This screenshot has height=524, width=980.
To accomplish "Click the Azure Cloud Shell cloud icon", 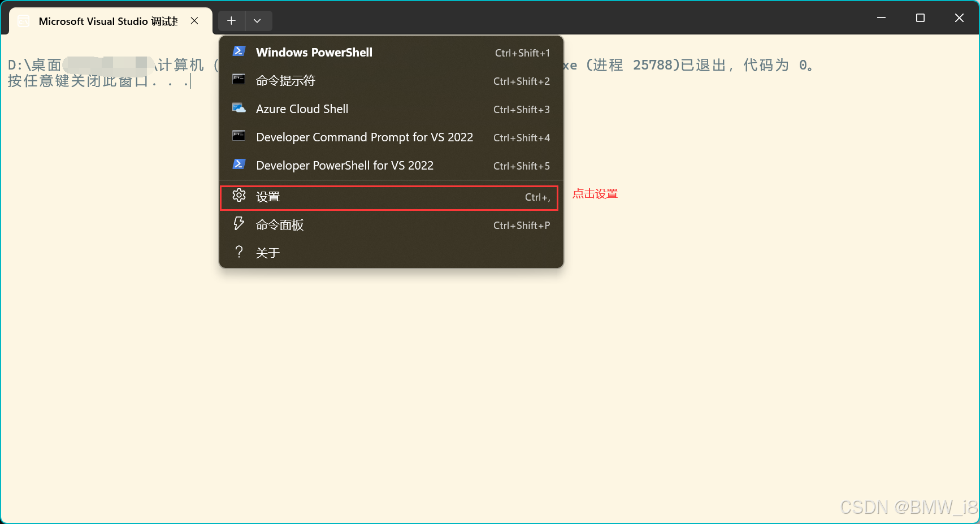I will 239,108.
